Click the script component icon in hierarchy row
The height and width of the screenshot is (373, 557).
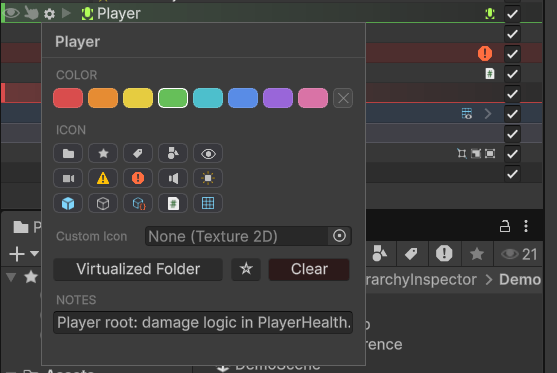(490, 74)
